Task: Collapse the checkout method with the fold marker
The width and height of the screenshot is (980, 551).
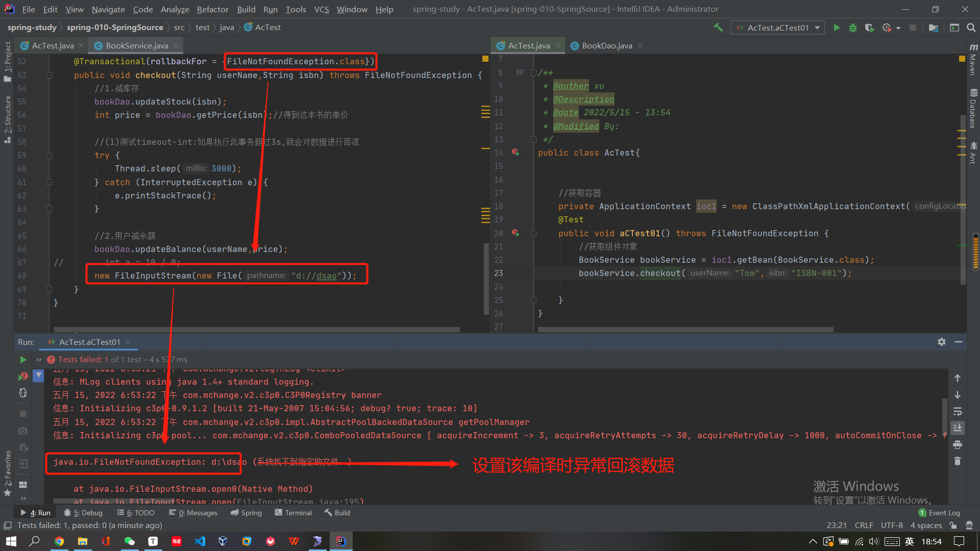Action: [50, 75]
